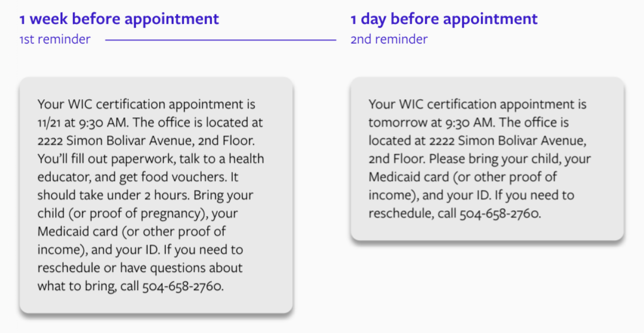
Task: Click the '1 week before appointment' heading
Action: click(x=119, y=19)
